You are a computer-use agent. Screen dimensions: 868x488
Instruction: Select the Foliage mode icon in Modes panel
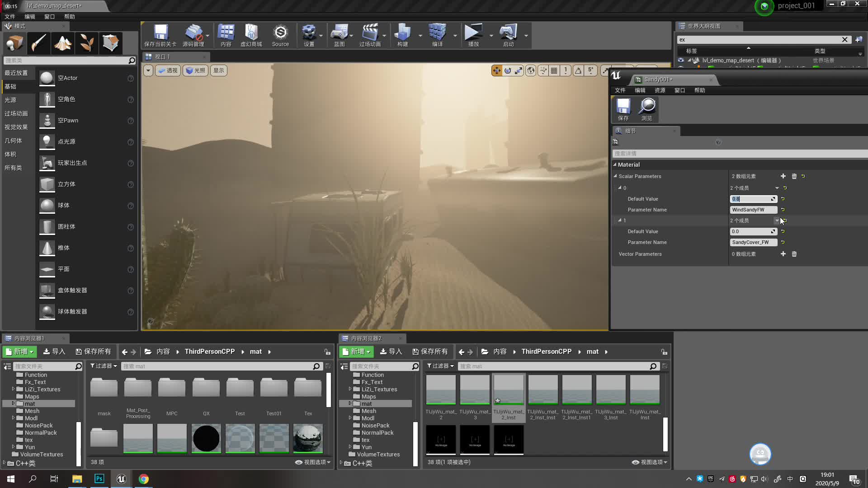click(x=86, y=43)
